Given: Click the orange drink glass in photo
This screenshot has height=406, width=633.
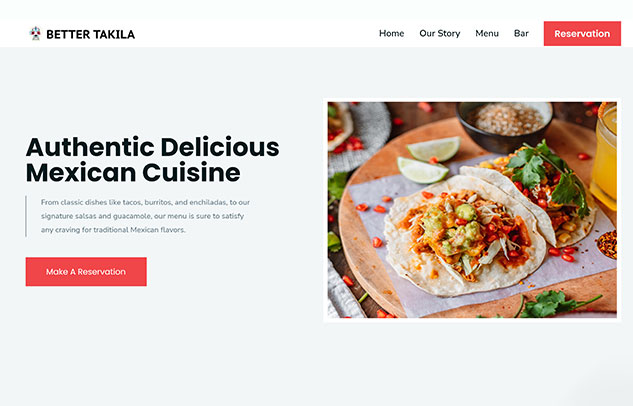Looking at the screenshot, I should pyautogui.click(x=604, y=155).
